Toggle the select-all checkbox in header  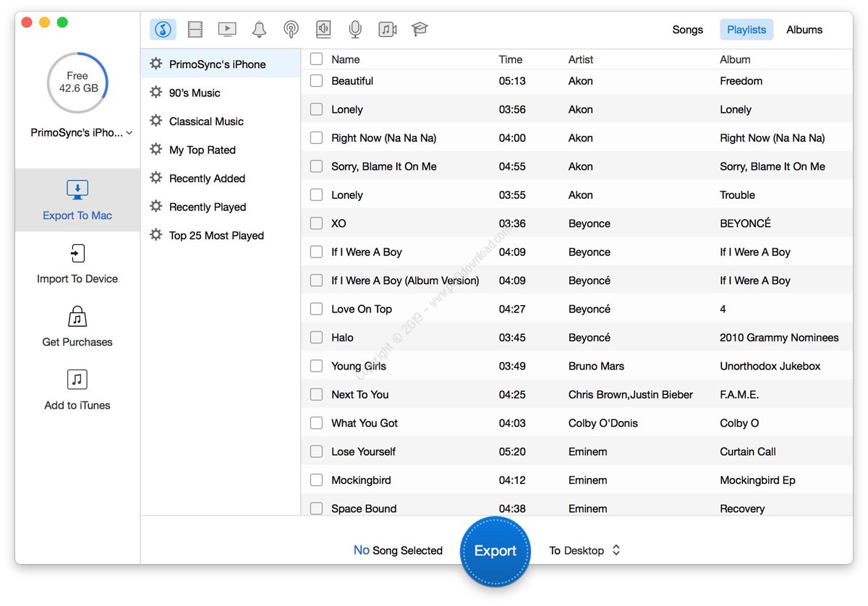click(x=316, y=59)
